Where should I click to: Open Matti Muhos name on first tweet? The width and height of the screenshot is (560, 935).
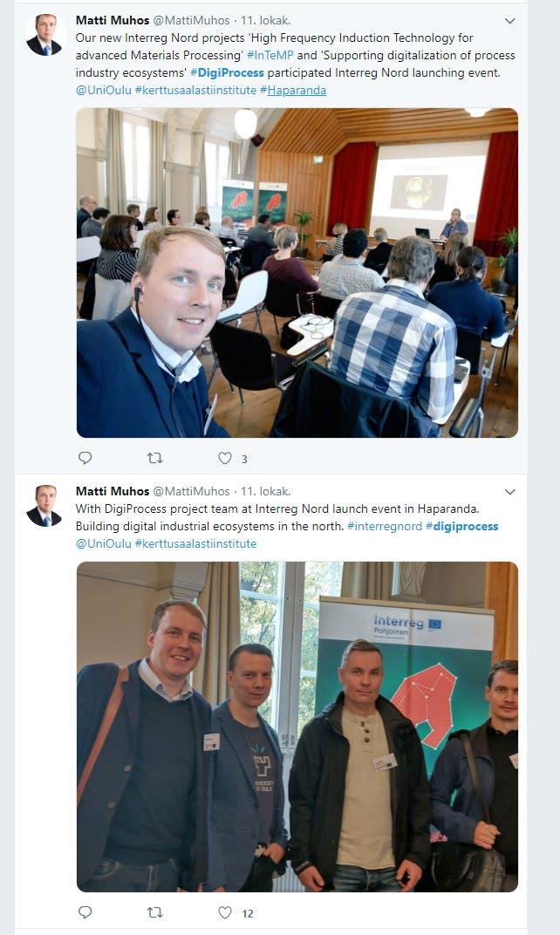click(113, 20)
